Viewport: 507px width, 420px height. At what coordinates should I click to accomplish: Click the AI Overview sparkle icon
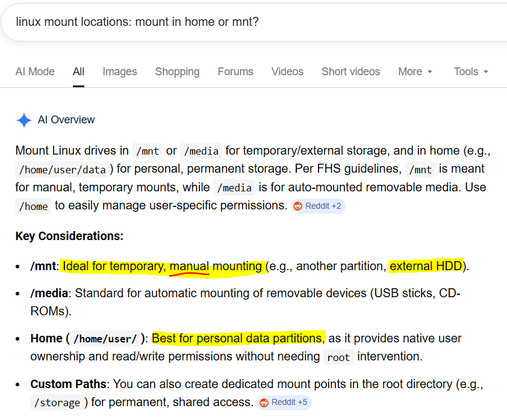coord(24,120)
